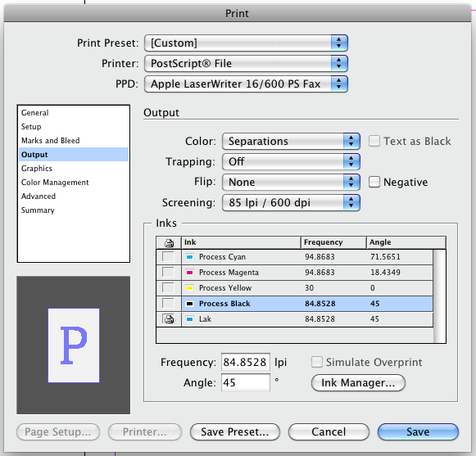The image size is (476, 456).
Task: Click the Process Black ink icon
Action: [190, 304]
